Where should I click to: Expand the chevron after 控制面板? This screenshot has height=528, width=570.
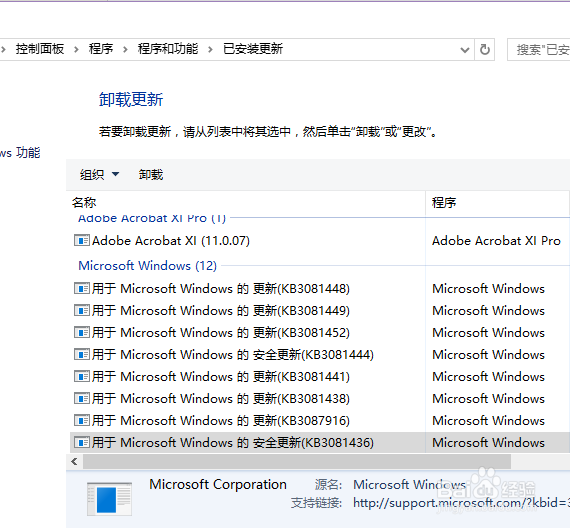[76, 49]
